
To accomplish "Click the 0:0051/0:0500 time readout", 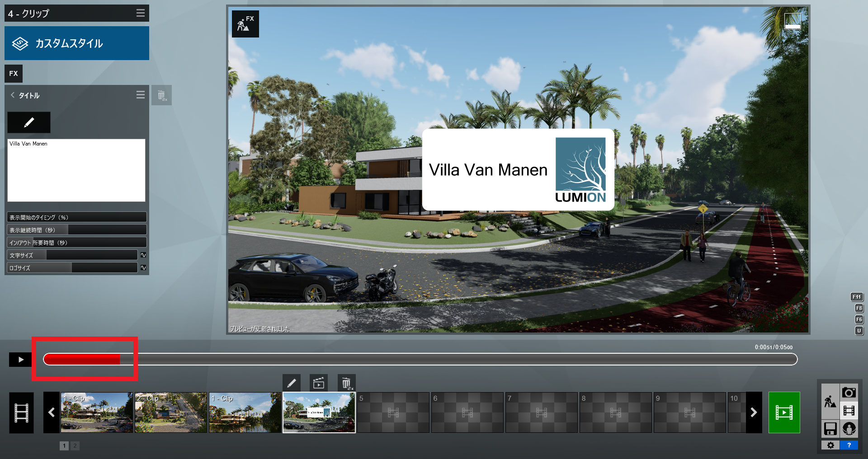I will click(774, 347).
